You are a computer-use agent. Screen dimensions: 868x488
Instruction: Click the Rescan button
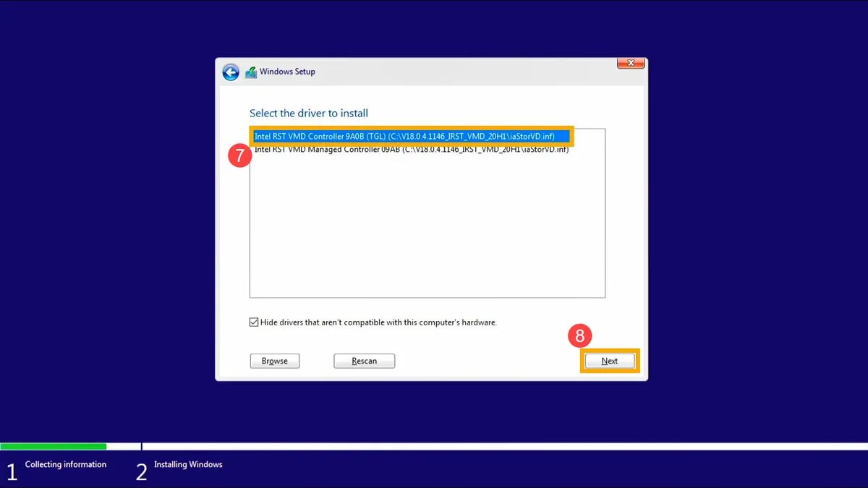coord(365,361)
